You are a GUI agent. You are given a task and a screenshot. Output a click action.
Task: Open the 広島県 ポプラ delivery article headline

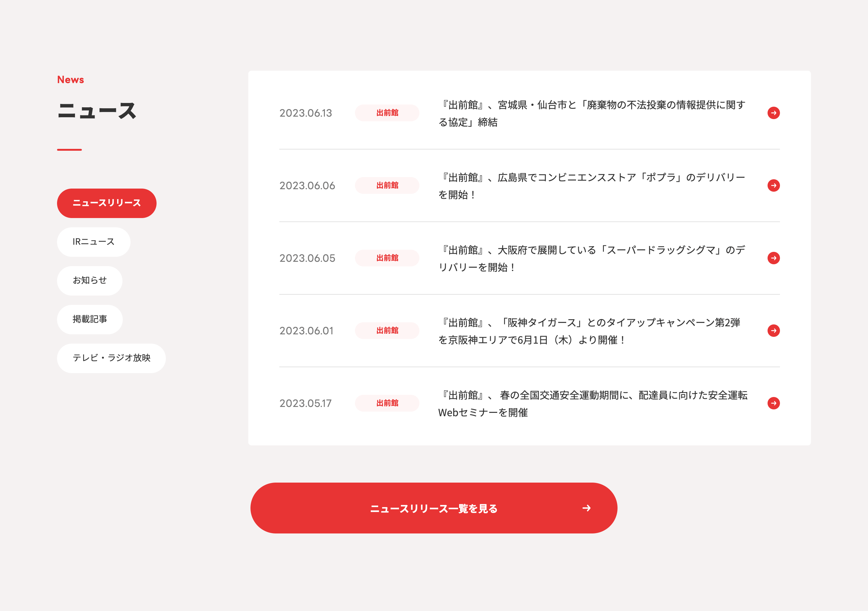[x=592, y=186]
